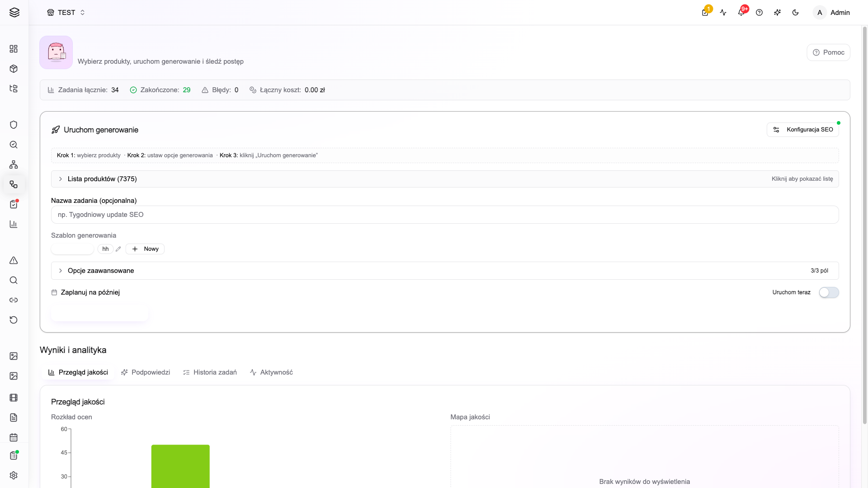
Task: Click the magnifier with checkmark sidebar icon
Action: [14, 145]
